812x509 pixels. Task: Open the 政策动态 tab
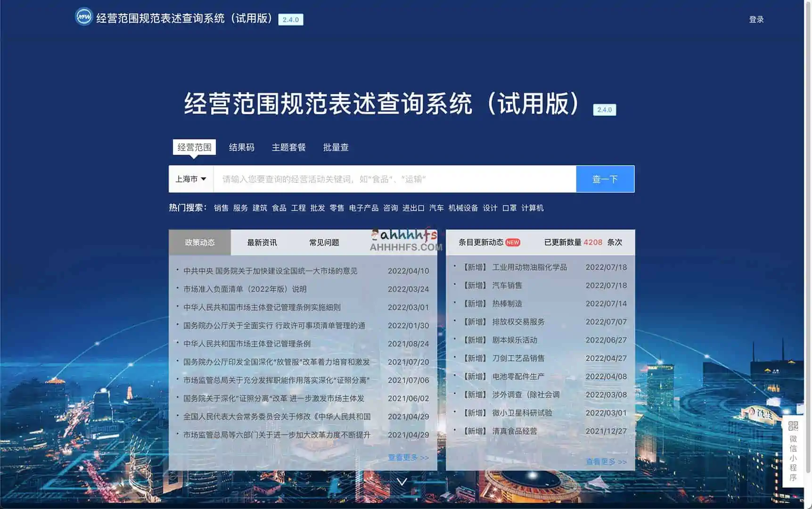pyautogui.click(x=199, y=242)
